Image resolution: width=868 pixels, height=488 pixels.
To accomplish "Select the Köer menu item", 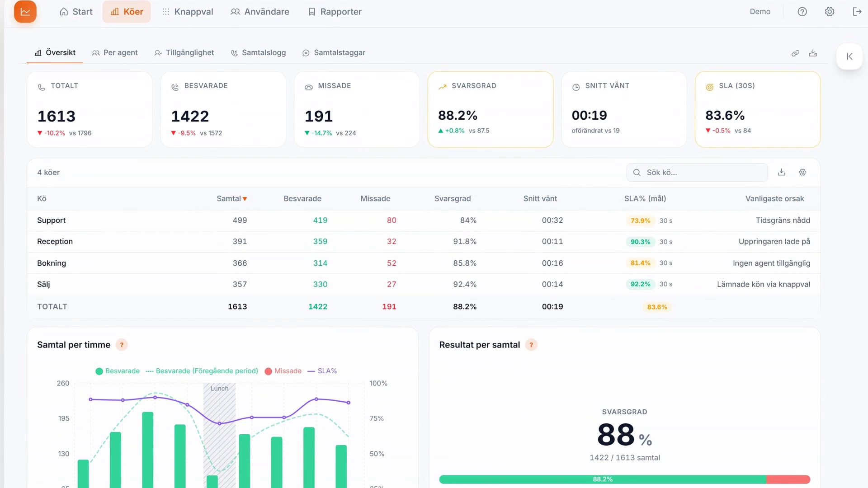I will [x=127, y=12].
